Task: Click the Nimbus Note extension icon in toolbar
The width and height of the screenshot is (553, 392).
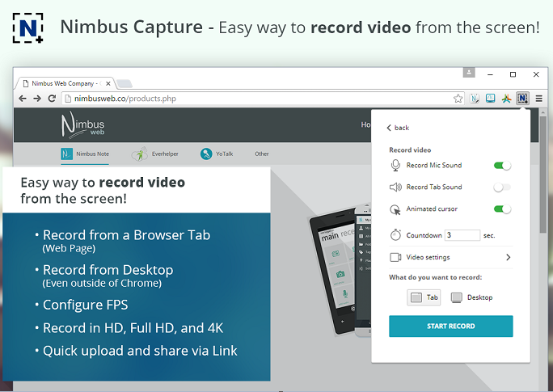Action: click(x=475, y=99)
